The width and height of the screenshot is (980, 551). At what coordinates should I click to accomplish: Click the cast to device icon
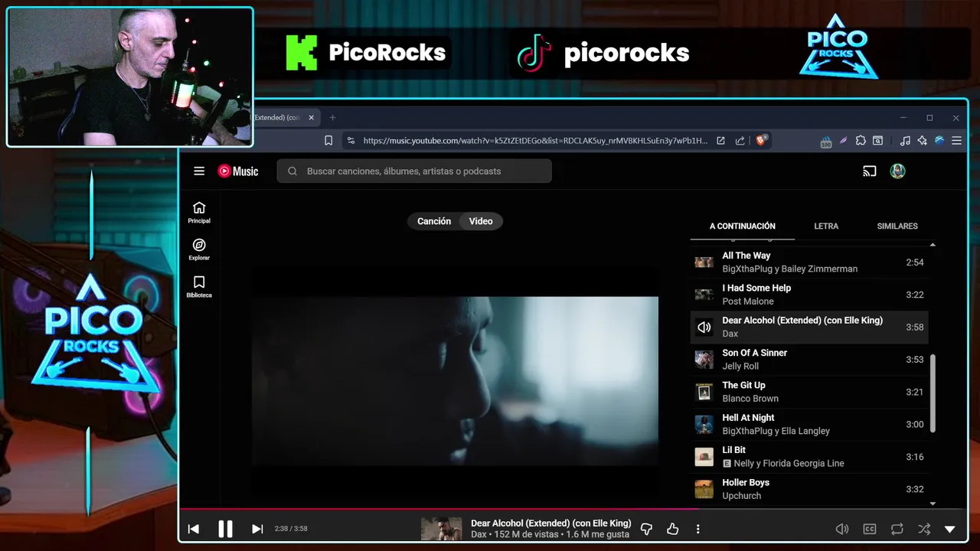click(x=869, y=171)
